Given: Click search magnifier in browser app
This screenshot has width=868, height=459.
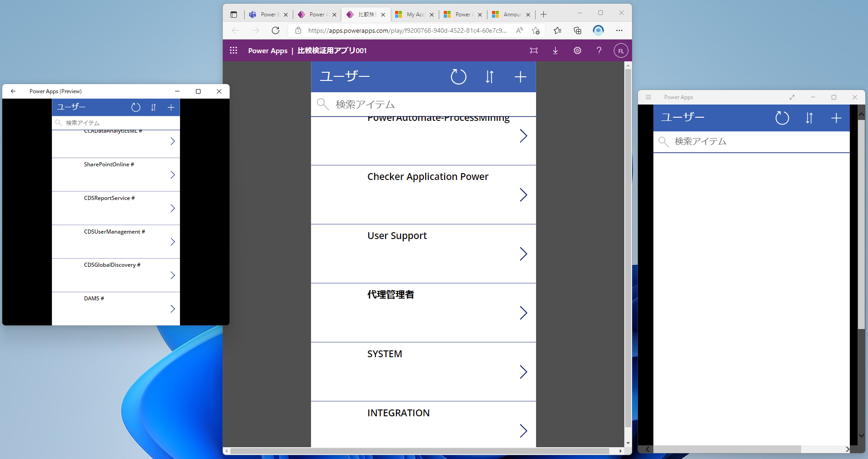Looking at the screenshot, I should point(323,104).
